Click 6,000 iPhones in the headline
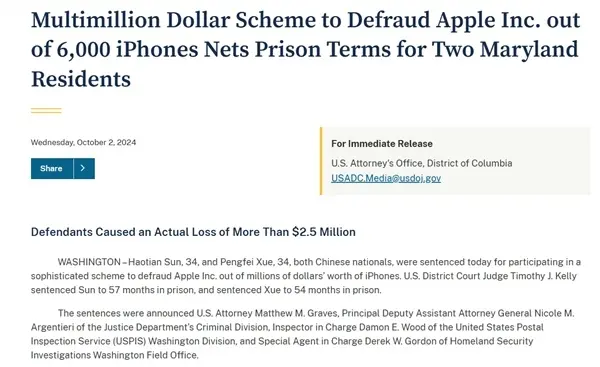 point(128,49)
